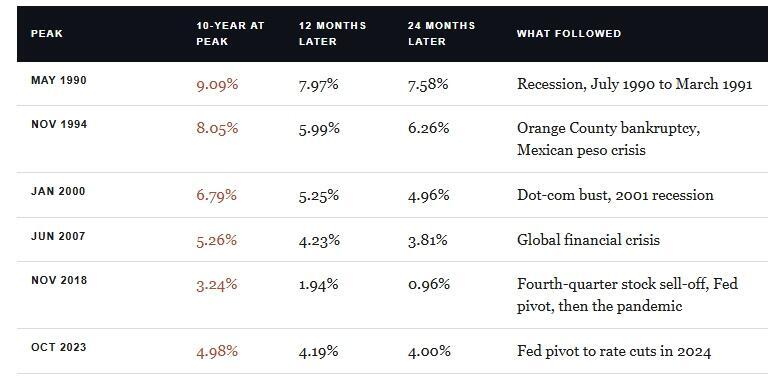Viewport: 781px width, 386px height.
Task: Click the MAY 1990 row label
Action: pyautogui.click(x=59, y=80)
